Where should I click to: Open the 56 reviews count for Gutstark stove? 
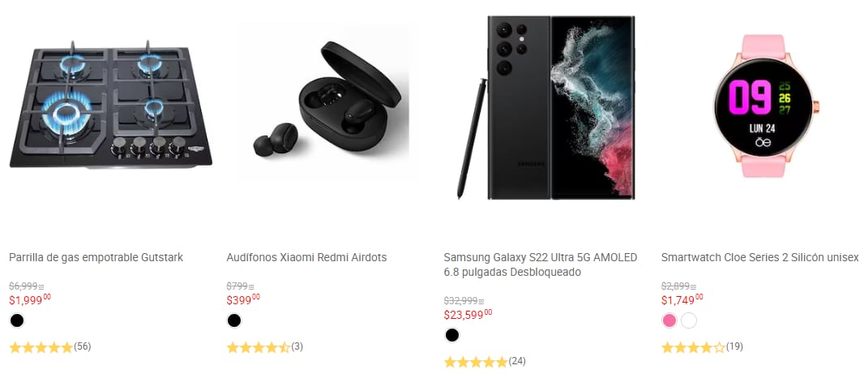tap(82, 346)
